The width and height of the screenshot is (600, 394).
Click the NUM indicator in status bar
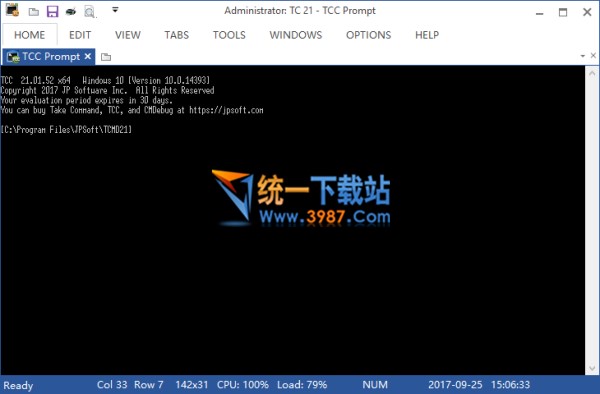(x=375, y=384)
